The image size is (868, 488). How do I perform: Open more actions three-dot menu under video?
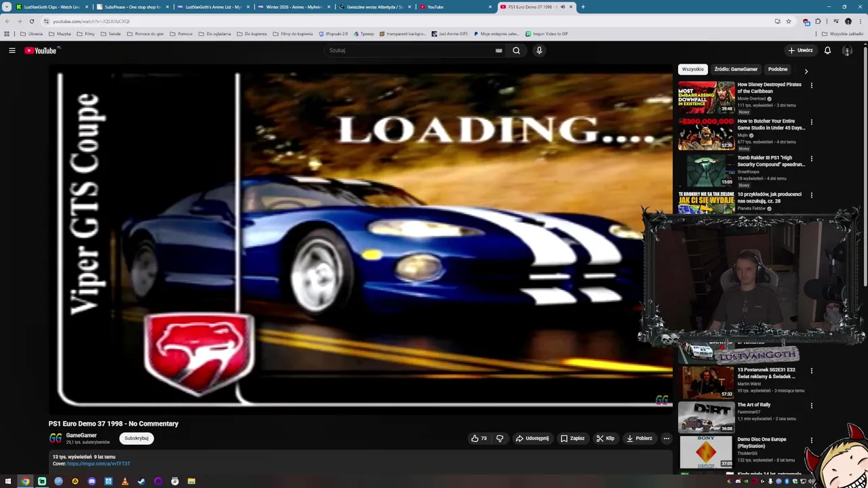(x=666, y=439)
